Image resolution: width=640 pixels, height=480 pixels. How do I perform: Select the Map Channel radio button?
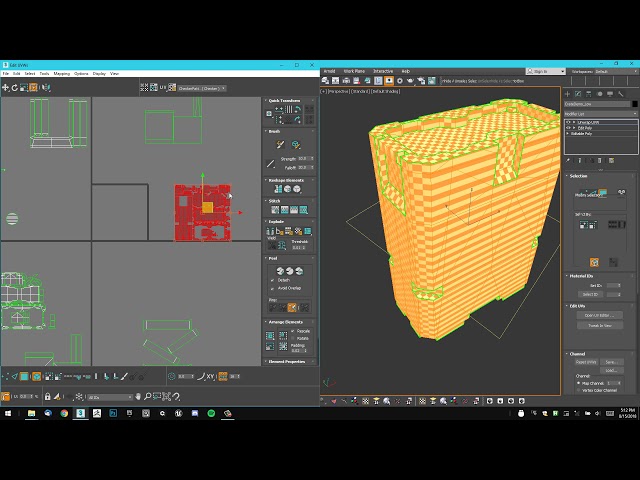(578, 383)
